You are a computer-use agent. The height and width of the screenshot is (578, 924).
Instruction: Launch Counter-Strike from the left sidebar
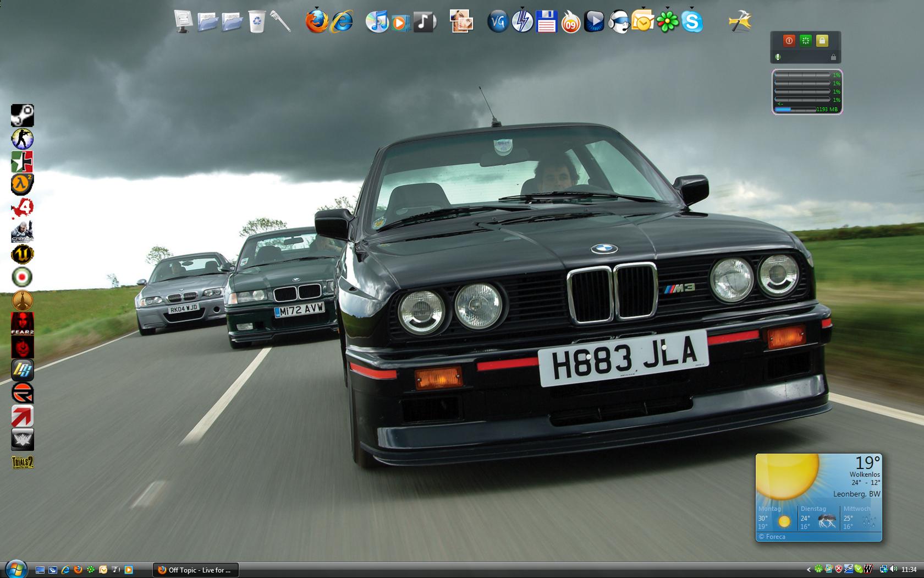click(23, 139)
